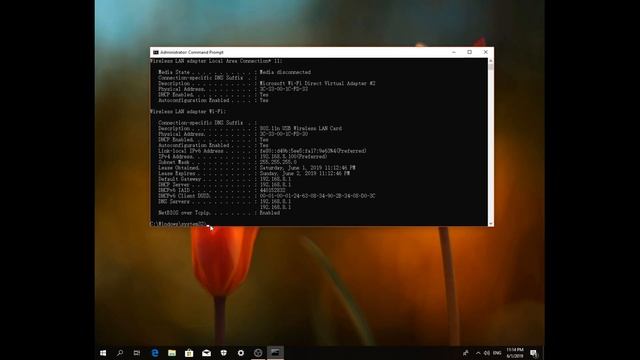The height and width of the screenshot is (360, 640).
Task: Click the 'Wireless LAN adapter Local Area Connection* 11' heading
Action: coord(216,61)
